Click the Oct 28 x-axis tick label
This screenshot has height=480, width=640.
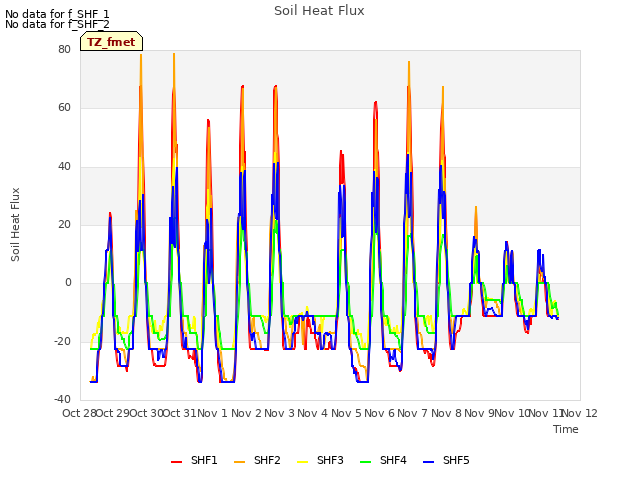[80, 413]
